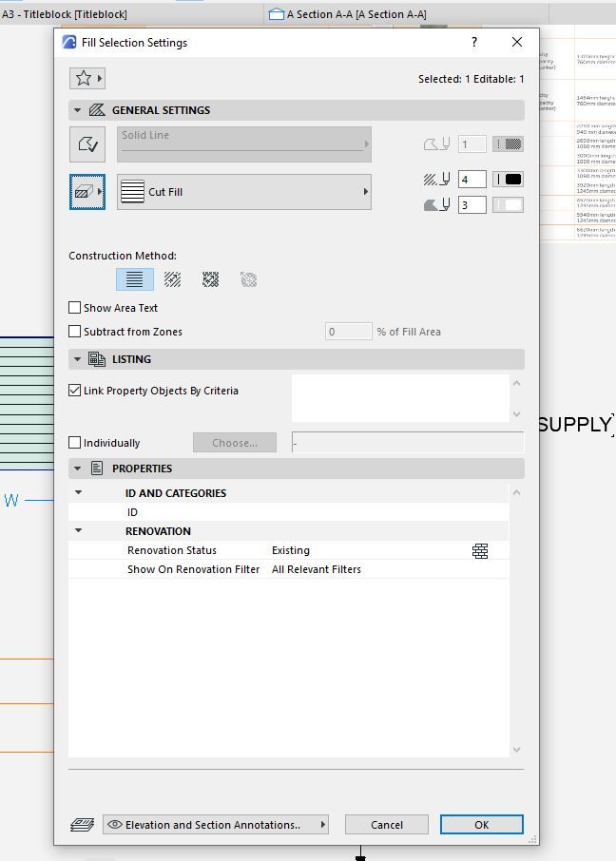Select the third construction method icon
The height and width of the screenshot is (861, 616).
click(210, 279)
